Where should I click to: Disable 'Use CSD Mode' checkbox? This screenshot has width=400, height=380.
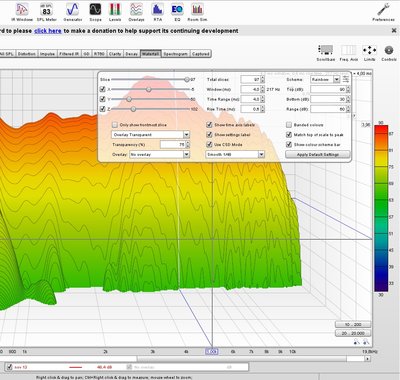coord(209,144)
